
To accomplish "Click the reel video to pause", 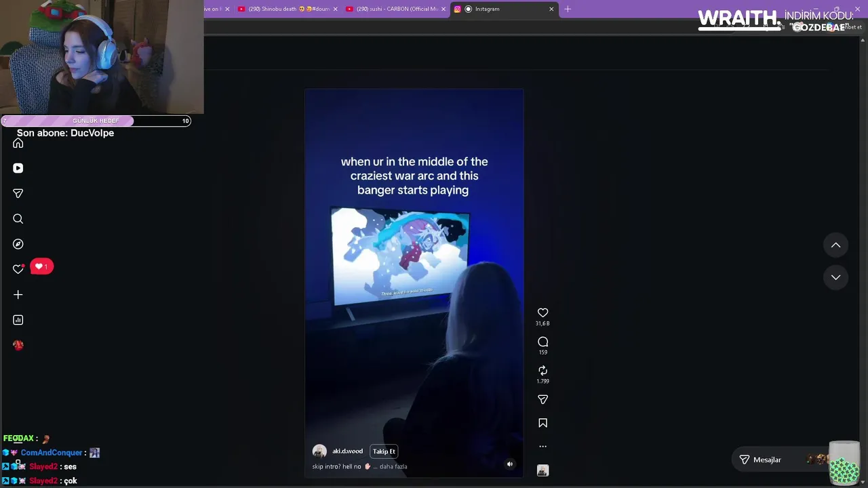I will coord(414,283).
